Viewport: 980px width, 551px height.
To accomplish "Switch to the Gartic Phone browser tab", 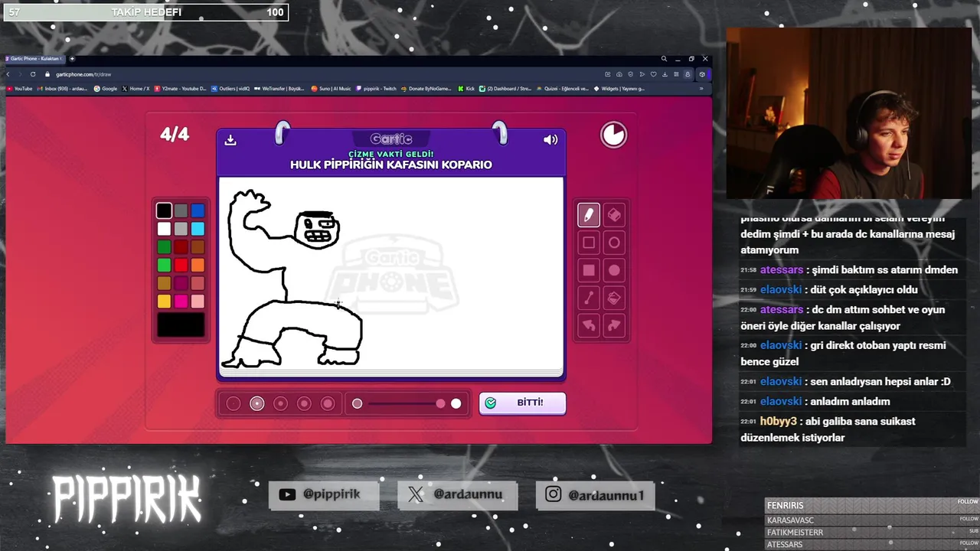I will pyautogui.click(x=35, y=59).
